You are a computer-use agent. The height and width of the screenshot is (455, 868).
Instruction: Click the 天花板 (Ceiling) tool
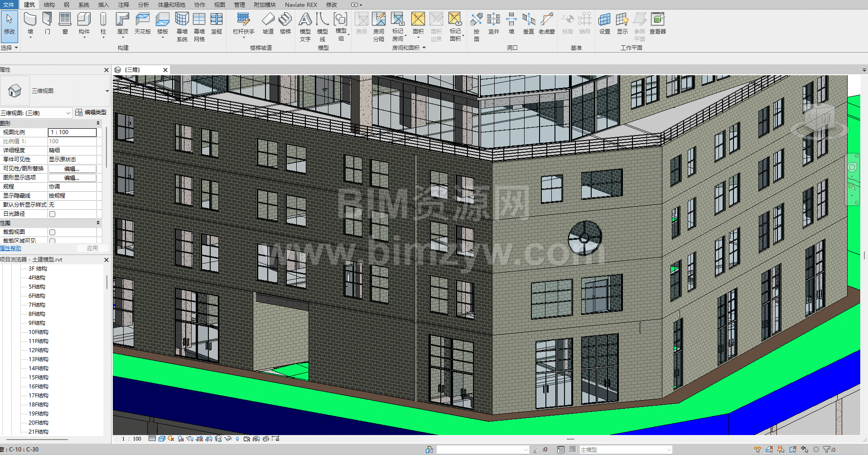coord(143,24)
